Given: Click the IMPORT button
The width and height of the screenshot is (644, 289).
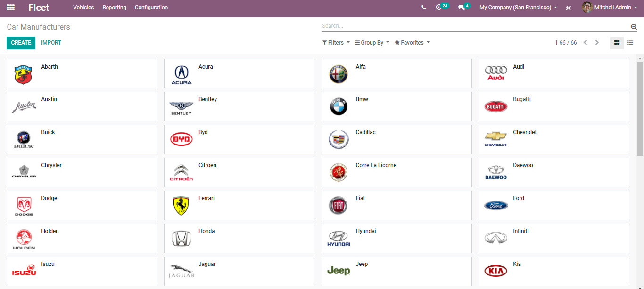Looking at the screenshot, I should pyautogui.click(x=51, y=43).
